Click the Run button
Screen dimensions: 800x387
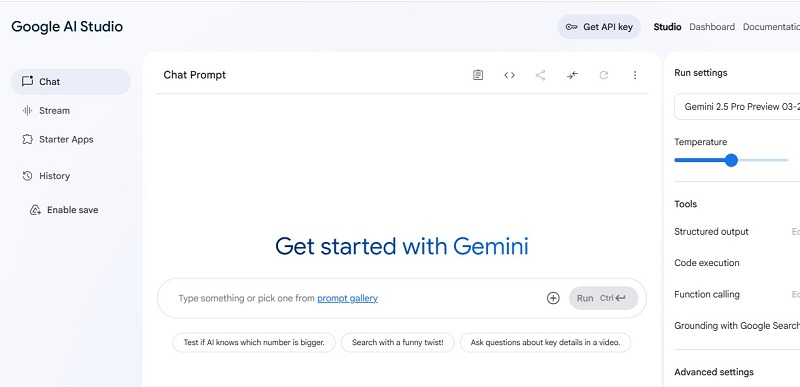[x=604, y=298]
